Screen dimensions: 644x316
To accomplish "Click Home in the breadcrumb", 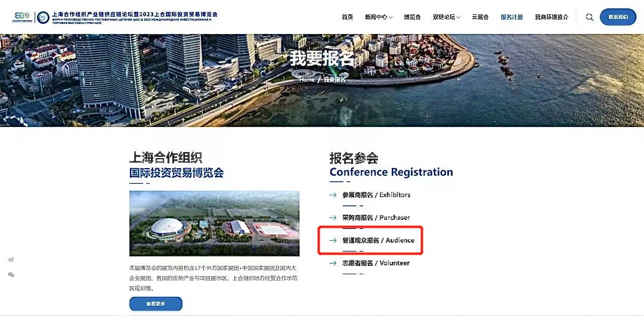I will tap(307, 80).
